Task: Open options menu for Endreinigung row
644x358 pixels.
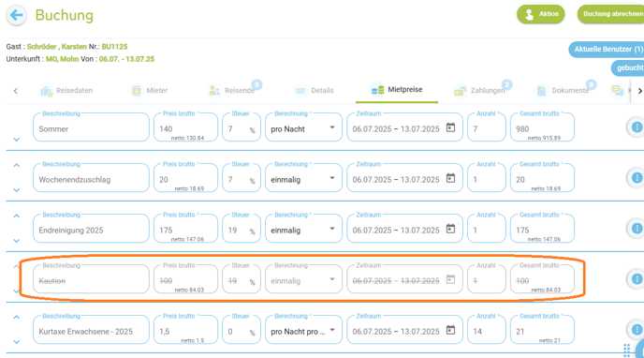Action: click(637, 229)
